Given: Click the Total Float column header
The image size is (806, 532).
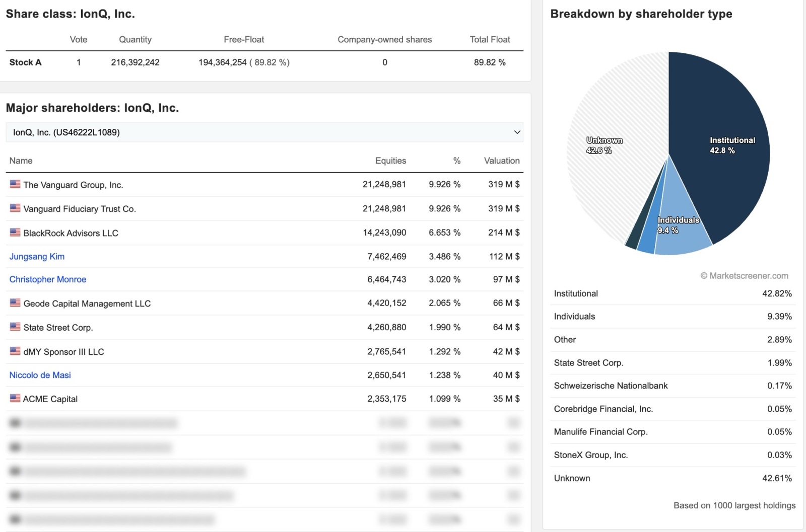Looking at the screenshot, I should click(x=490, y=39).
